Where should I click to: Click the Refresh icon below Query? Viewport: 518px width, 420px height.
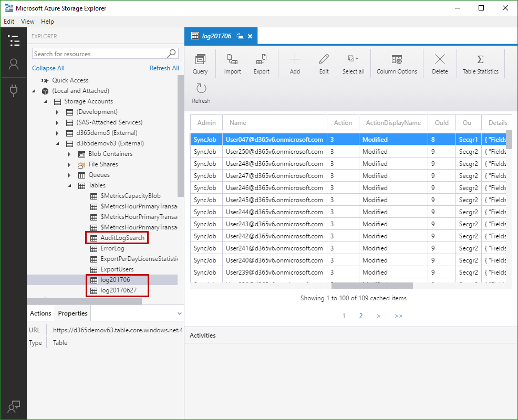point(201,89)
